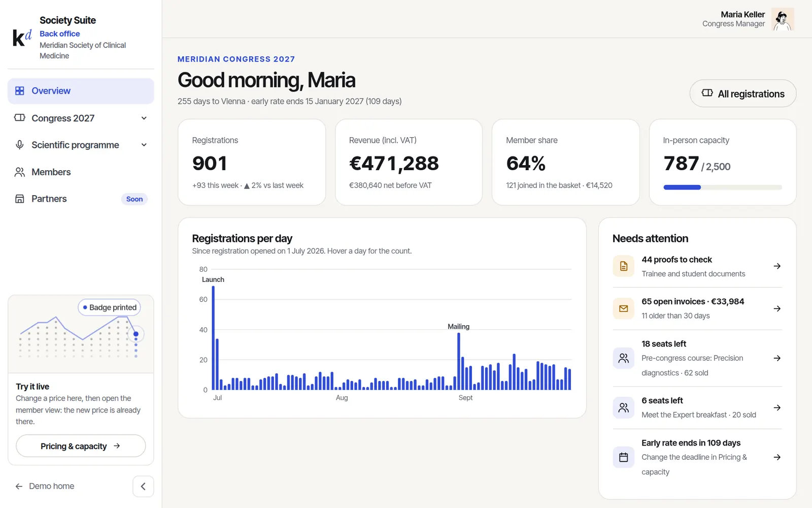812x508 pixels.
Task: Click the Back office link
Action: tap(59, 34)
